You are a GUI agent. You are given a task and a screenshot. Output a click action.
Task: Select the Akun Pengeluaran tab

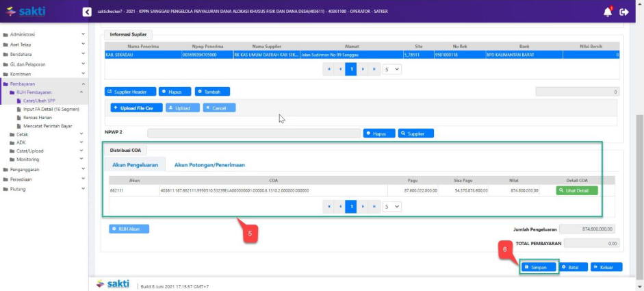pyautogui.click(x=133, y=165)
